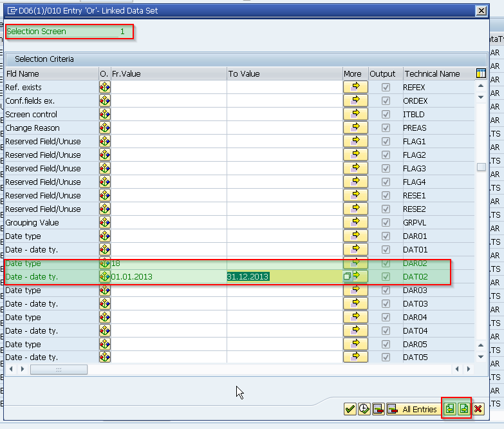The image size is (504, 429).
Task: Open More multiple selection for DAT05 row
Action: [x=355, y=357]
